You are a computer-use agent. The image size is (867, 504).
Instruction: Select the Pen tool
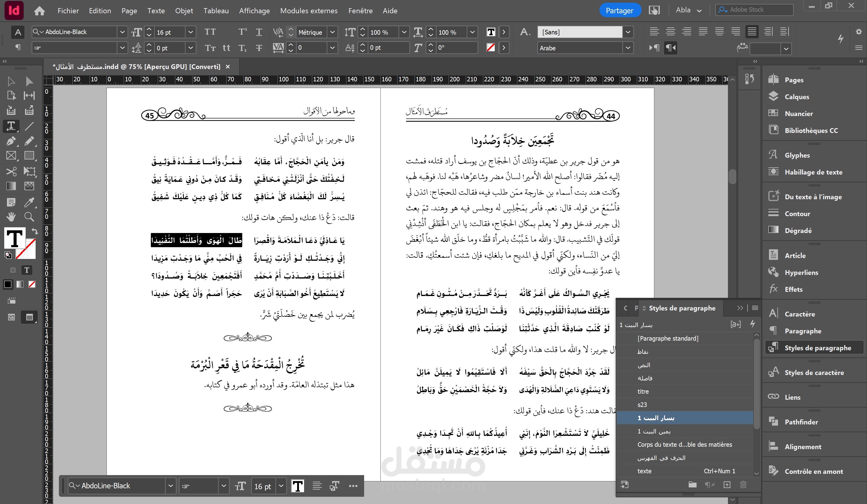tap(11, 141)
